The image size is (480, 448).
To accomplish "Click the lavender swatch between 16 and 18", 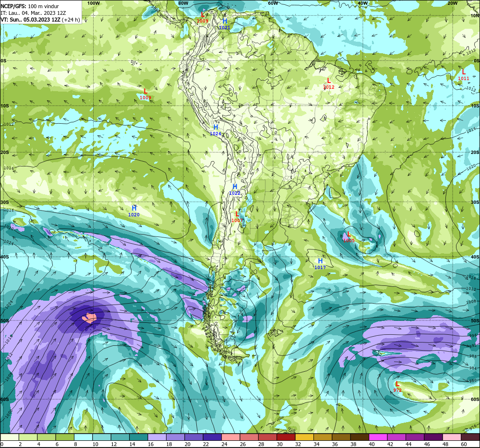I will tap(157, 437).
